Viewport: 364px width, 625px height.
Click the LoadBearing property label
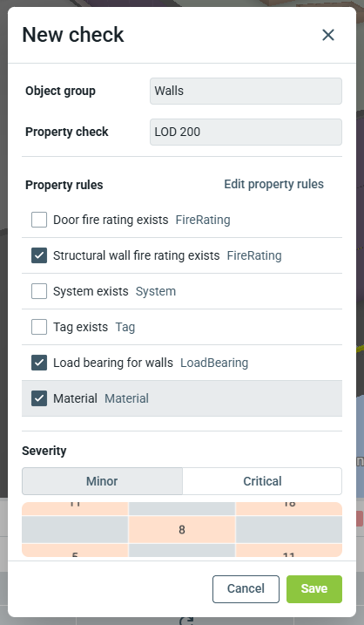point(214,363)
